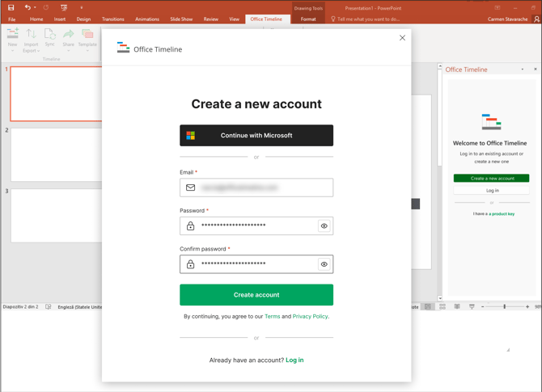This screenshot has height=392, width=542.
Task: Start Slide Show from status bar icon
Action: click(472, 307)
